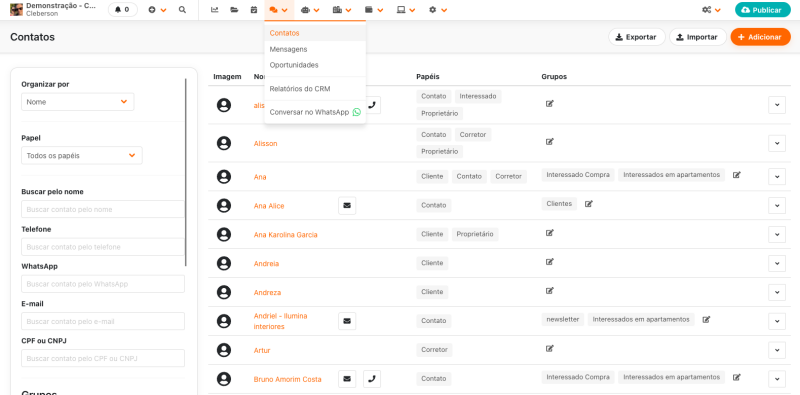Viewport: 800px width, 395px height.
Task: Click phone icon for Bruno Amorim Costa
Action: 372,379
